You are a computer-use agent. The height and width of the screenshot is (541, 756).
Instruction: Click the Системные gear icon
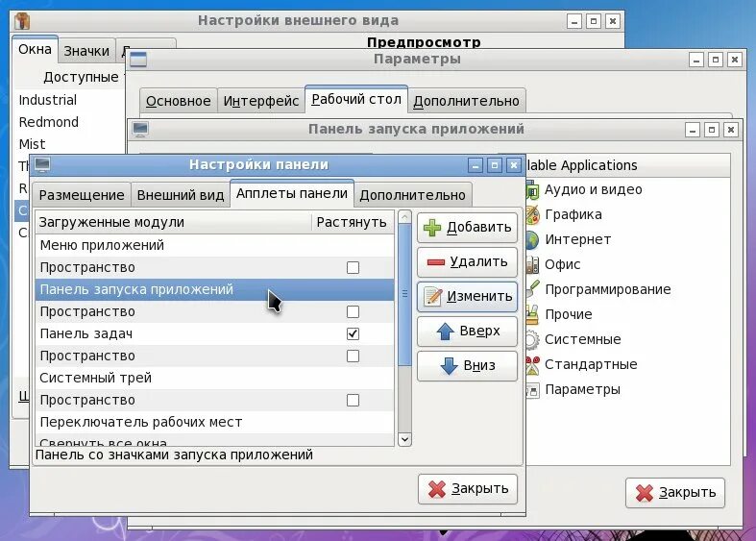pyautogui.click(x=532, y=339)
